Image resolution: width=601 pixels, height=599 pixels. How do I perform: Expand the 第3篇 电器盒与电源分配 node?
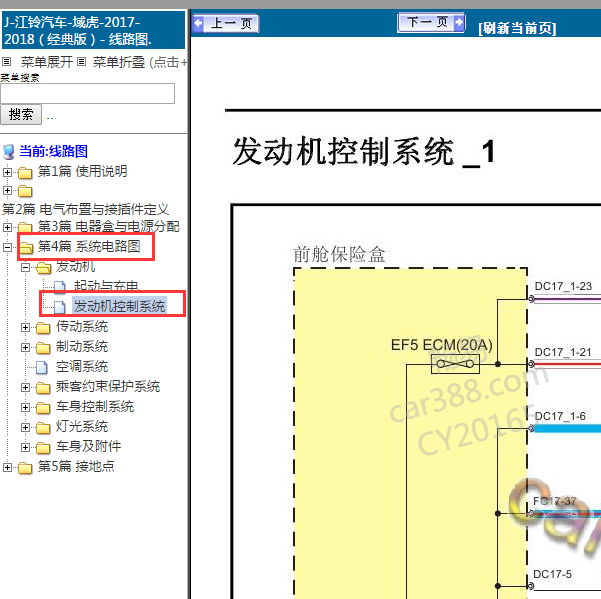coord(7,227)
